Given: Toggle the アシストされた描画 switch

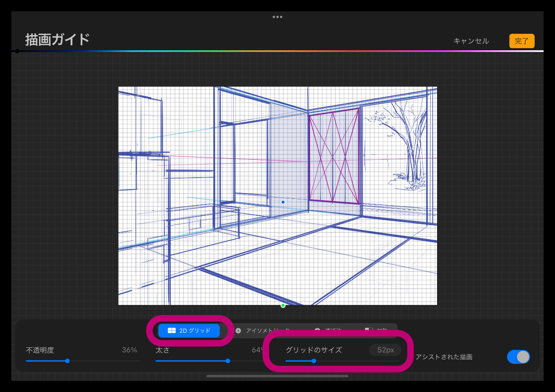Looking at the screenshot, I should pos(519,357).
